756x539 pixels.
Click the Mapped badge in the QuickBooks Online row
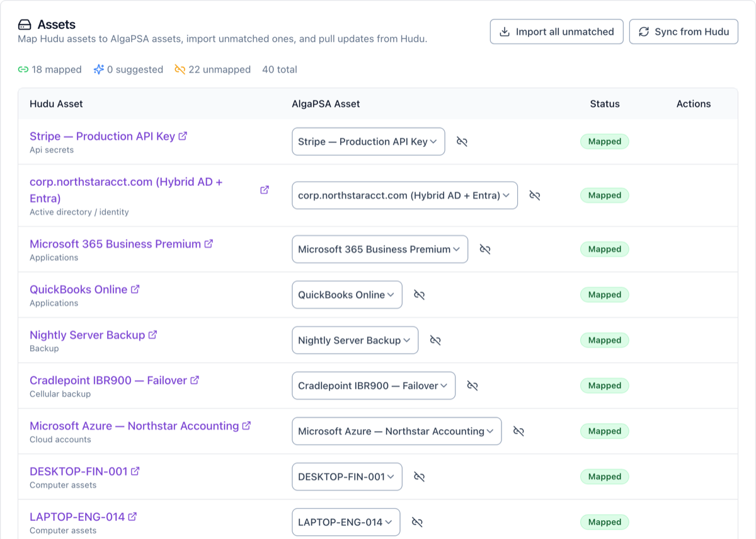point(605,294)
